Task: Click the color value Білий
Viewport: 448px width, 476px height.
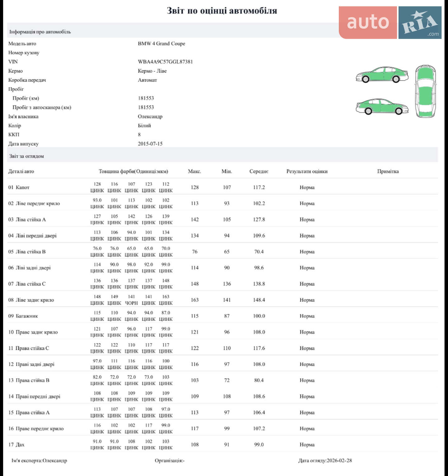Action: 144,125
